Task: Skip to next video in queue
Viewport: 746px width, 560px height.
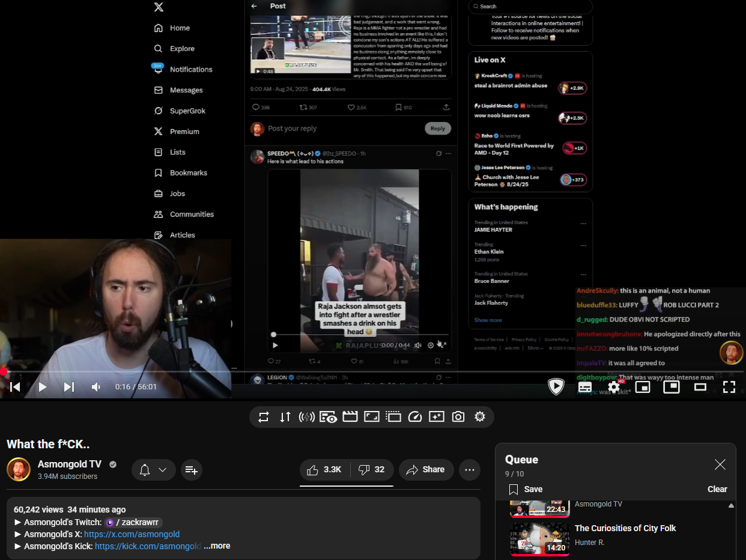Action: (69, 387)
